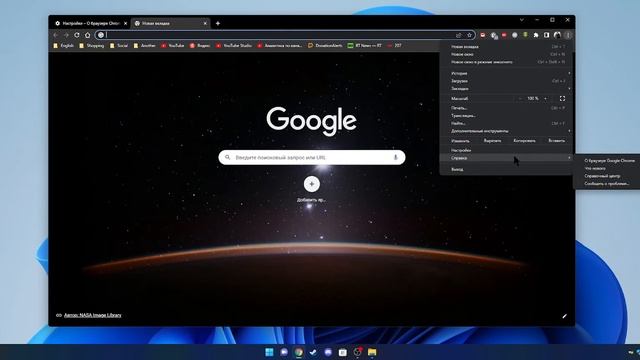Open File Explorer on the taskbar
This screenshot has width=640, height=360.
pyautogui.click(x=372, y=352)
